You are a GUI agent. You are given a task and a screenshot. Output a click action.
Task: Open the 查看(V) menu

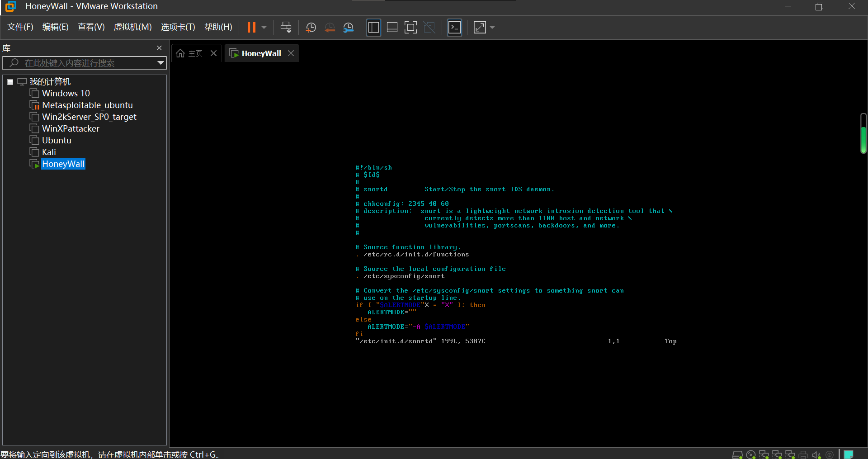click(x=91, y=27)
